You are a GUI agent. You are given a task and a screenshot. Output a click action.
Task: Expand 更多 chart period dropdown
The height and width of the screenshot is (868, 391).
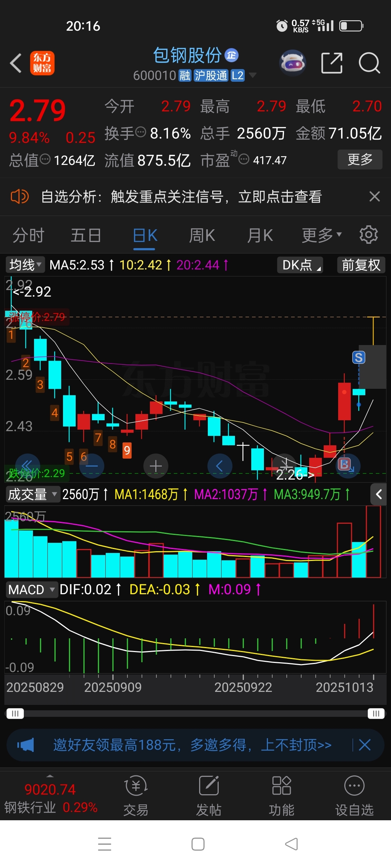(x=321, y=235)
